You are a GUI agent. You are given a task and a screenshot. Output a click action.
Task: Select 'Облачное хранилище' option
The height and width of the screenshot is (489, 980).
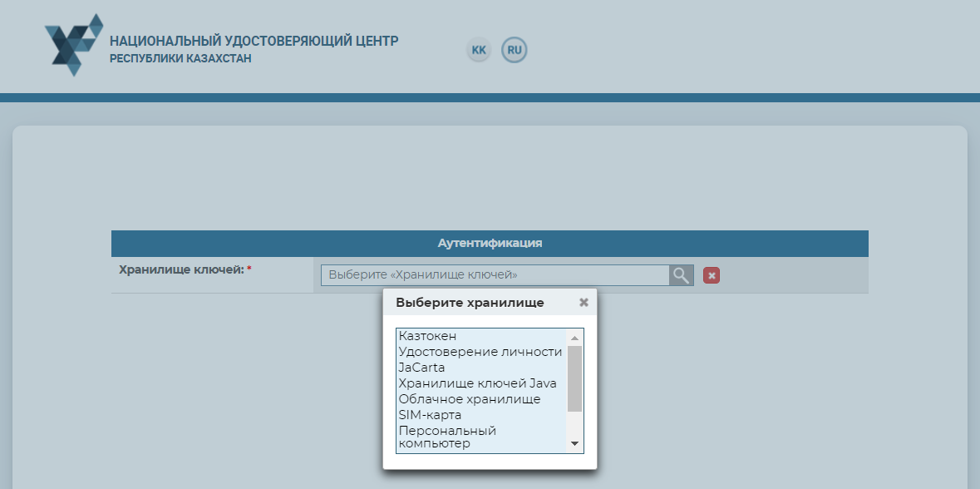[x=469, y=399]
